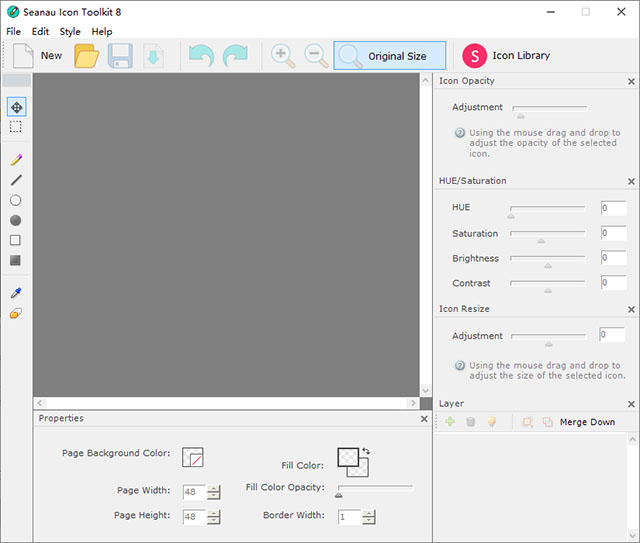Click the Saturation slider track
The image size is (640, 543).
tap(548, 236)
